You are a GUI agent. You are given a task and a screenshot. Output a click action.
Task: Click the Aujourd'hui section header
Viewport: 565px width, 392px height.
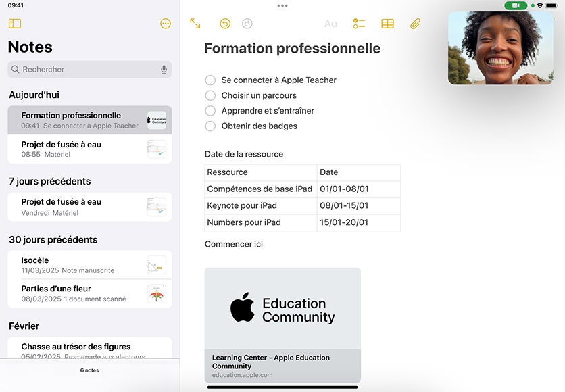(34, 95)
